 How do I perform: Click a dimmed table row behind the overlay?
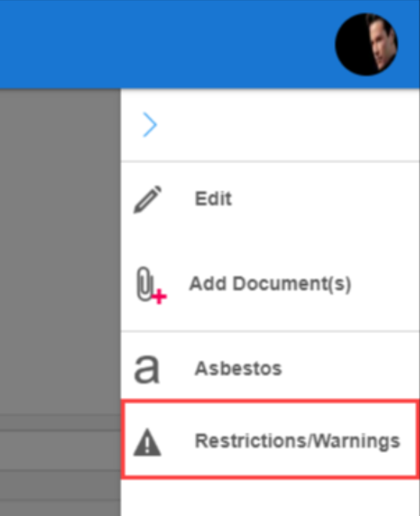point(60,451)
